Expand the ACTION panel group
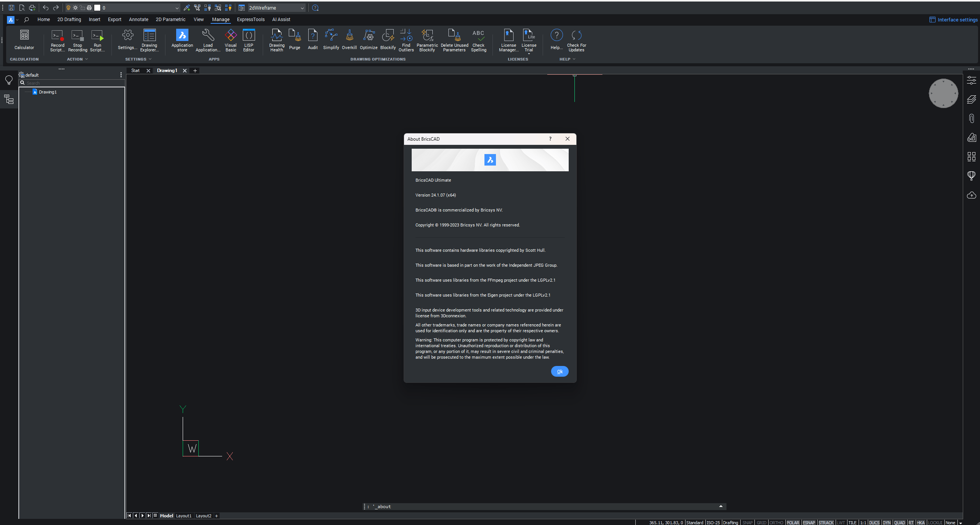980x525 pixels. (x=87, y=59)
